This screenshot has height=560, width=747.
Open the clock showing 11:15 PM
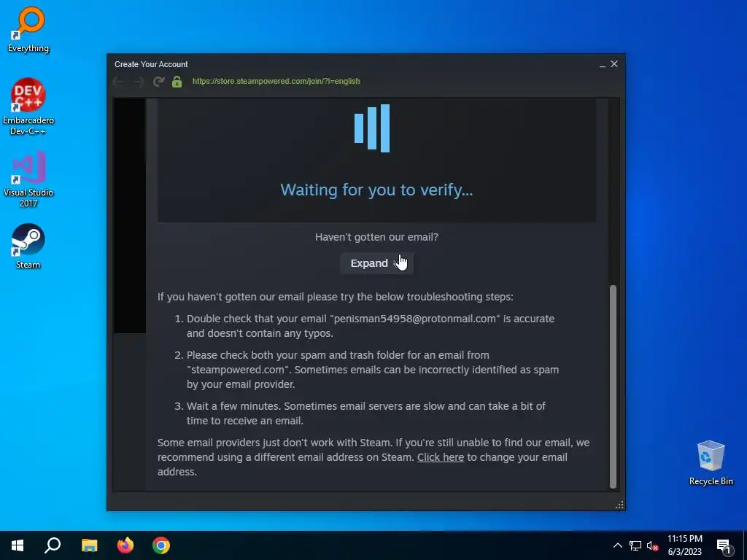[684, 545]
